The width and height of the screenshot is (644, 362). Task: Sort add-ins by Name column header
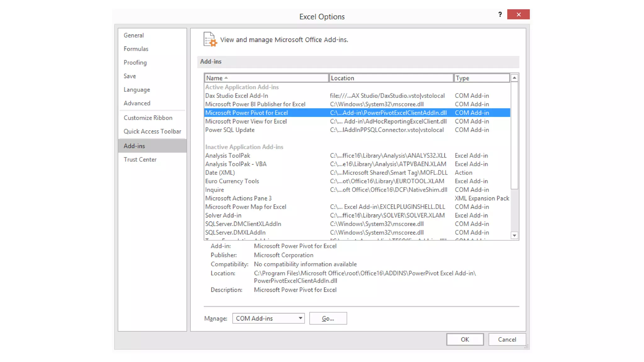tap(266, 78)
